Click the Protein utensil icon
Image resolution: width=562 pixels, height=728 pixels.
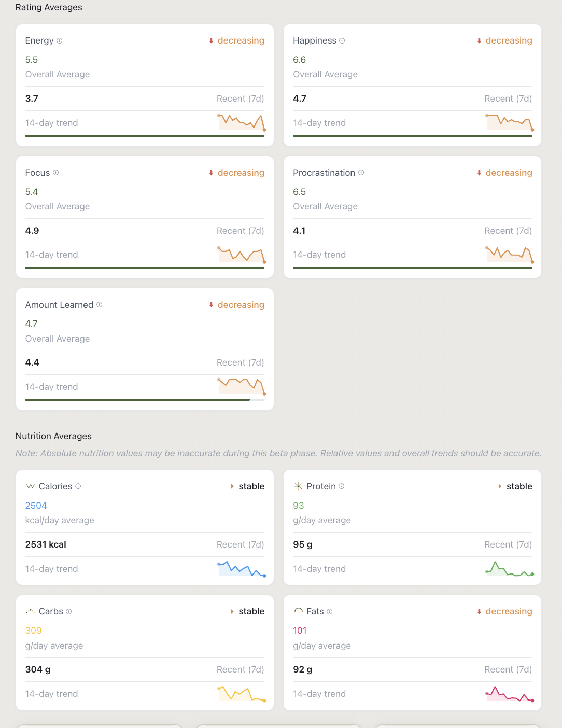point(298,486)
